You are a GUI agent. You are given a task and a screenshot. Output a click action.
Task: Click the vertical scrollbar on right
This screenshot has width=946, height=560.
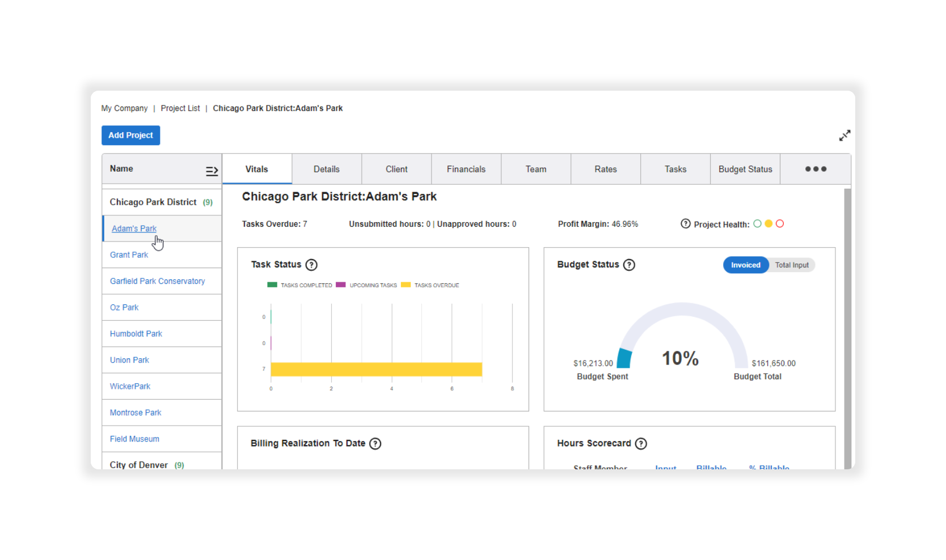tap(847, 328)
